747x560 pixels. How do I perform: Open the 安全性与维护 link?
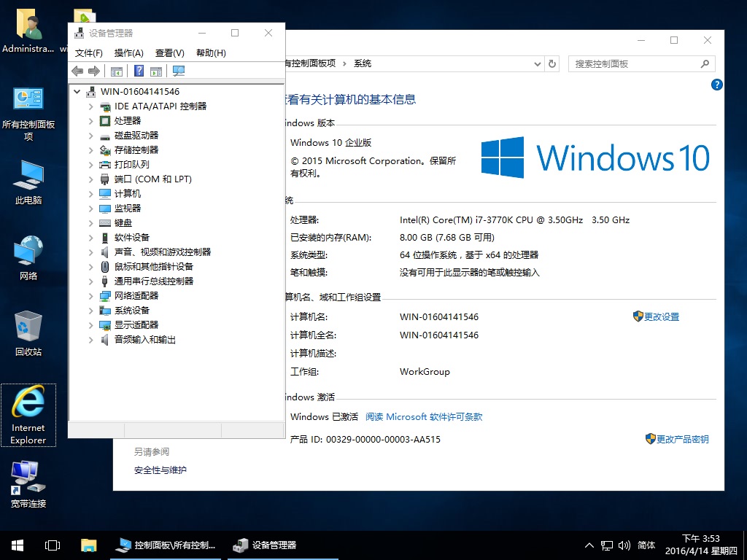160,470
